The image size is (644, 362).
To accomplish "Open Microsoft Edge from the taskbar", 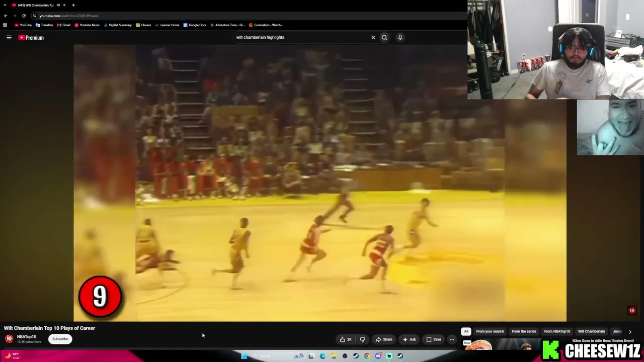I will (x=323, y=356).
